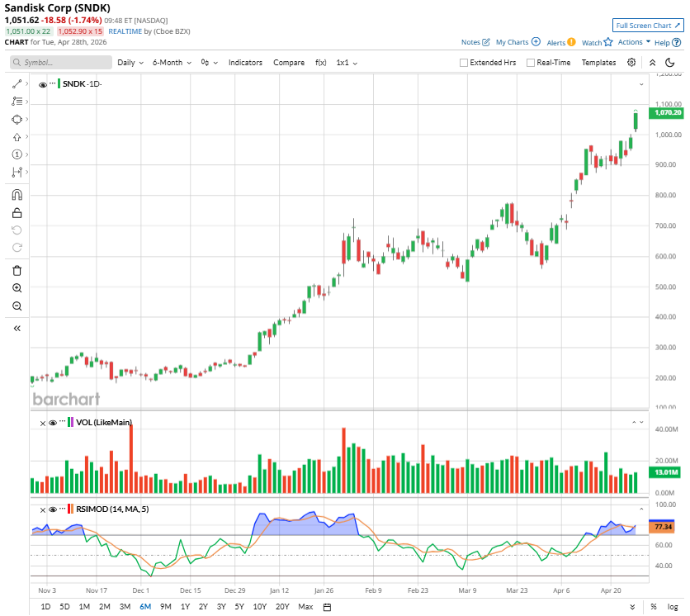Select the measure range tool
Screen dimensions: 690x616
(17, 172)
